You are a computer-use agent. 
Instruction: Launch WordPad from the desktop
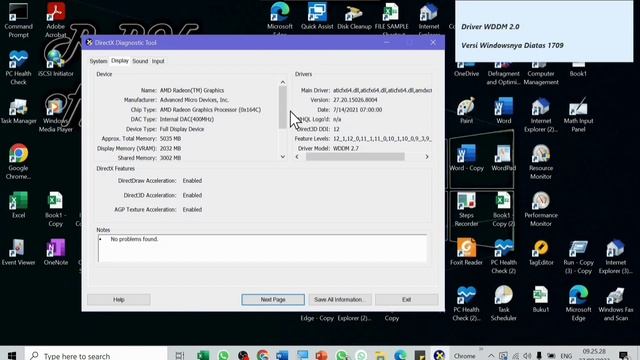point(503,158)
